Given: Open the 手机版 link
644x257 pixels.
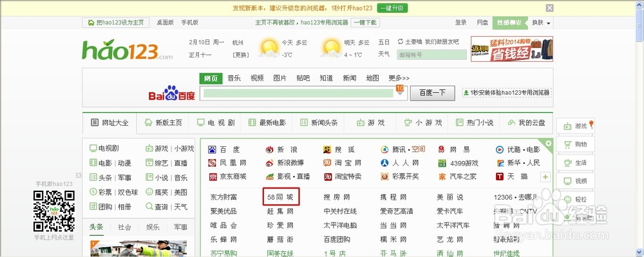Looking at the screenshot, I should click(190, 23).
